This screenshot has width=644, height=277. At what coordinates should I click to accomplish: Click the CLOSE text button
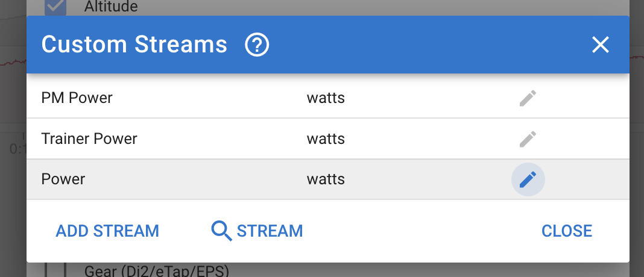(567, 231)
